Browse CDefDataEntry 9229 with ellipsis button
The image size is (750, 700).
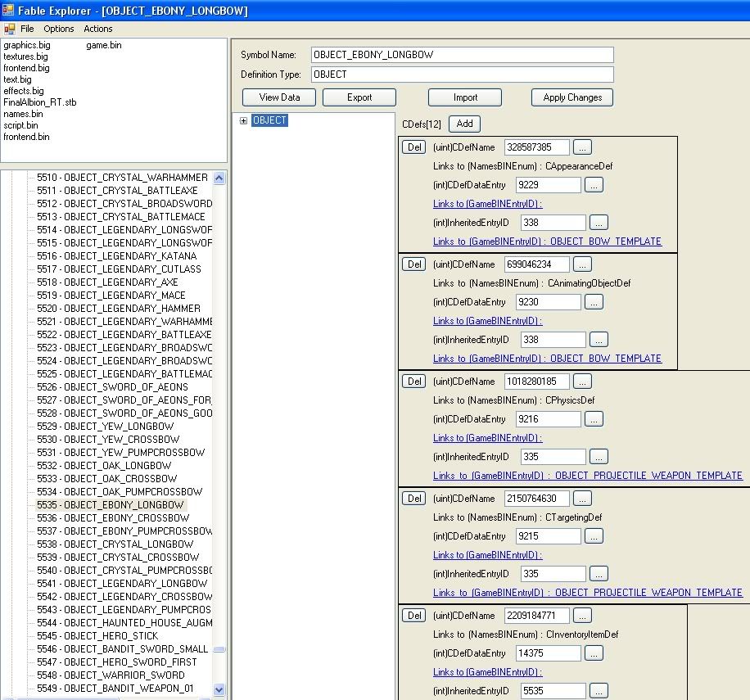(x=594, y=185)
